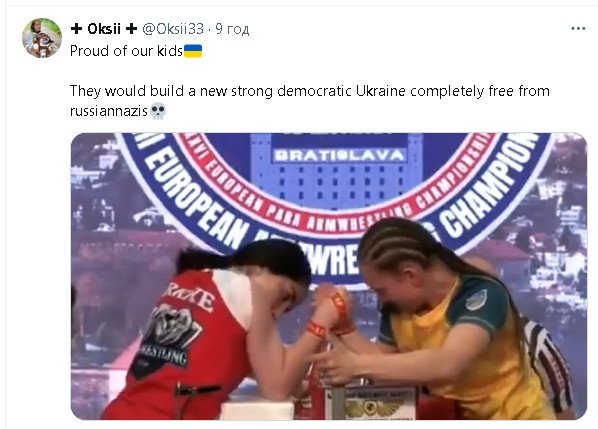
Task: Click the Ukraine flag emoji
Action: click(193, 51)
